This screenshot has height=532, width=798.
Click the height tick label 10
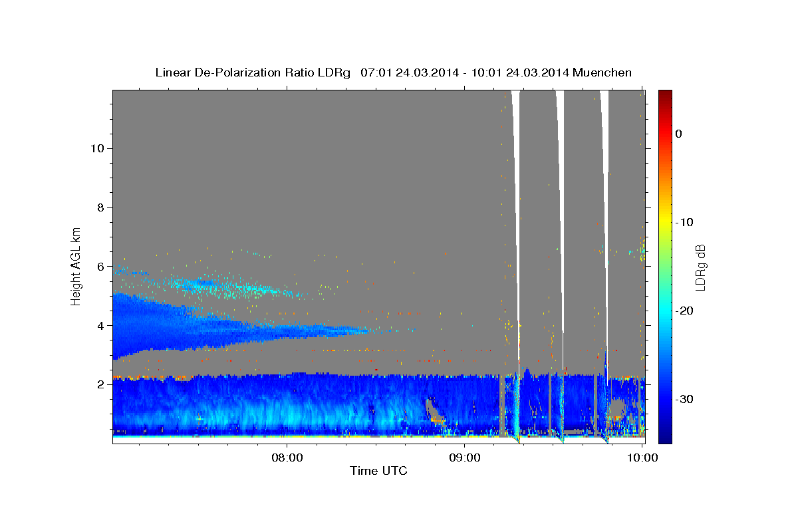(96, 148)
